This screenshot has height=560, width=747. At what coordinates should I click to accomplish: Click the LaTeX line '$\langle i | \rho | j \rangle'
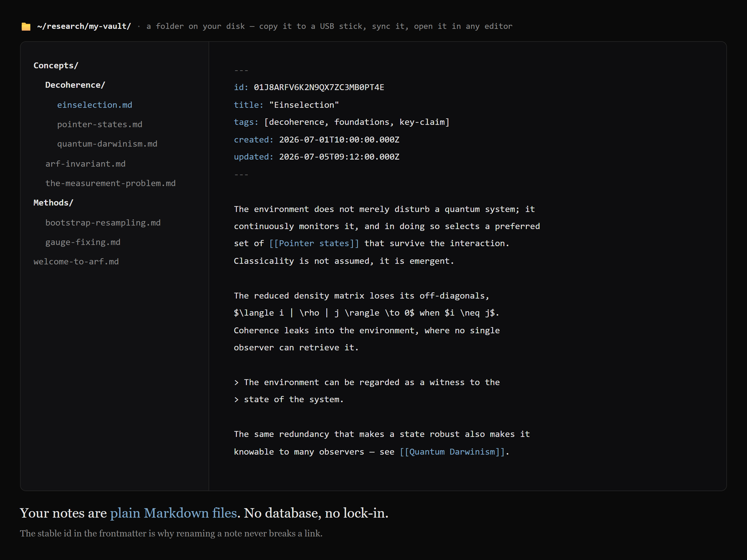(x=307, y=313)
